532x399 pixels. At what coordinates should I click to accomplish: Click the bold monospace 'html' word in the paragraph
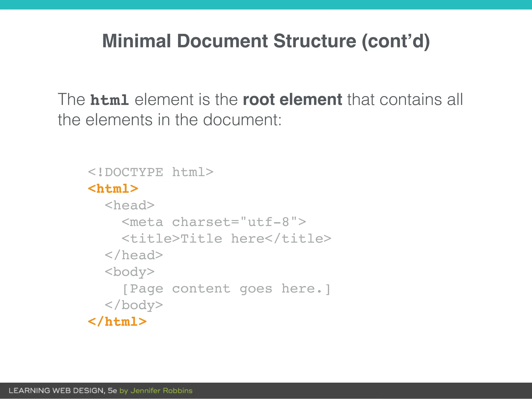pyautogui.click(x=109, y=100)
